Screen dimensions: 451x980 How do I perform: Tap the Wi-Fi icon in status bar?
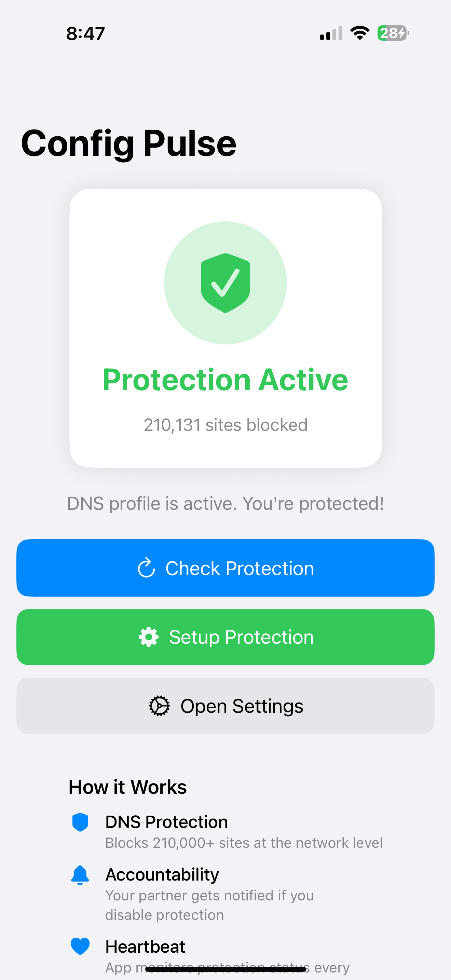(360, 33)
